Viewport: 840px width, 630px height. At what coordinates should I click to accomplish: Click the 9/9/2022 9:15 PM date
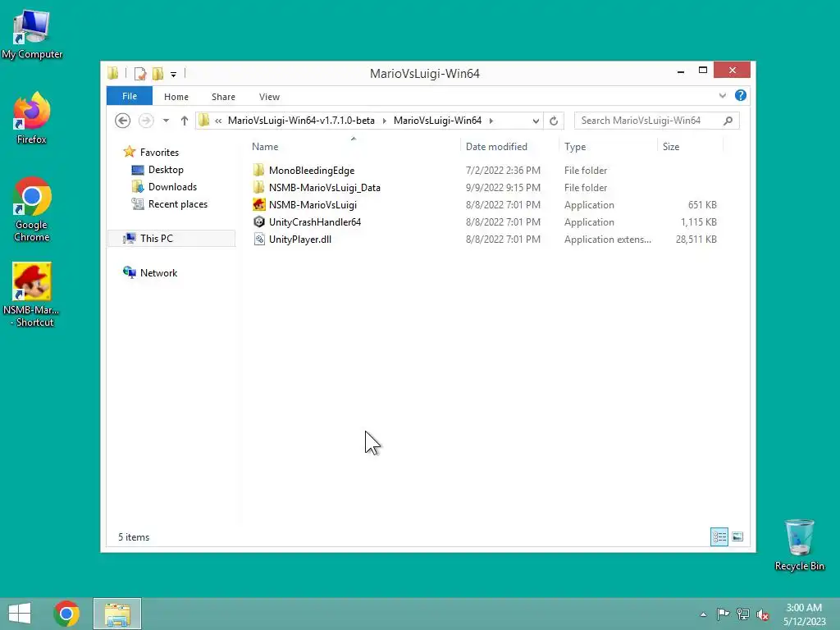[x=503, y=188]
